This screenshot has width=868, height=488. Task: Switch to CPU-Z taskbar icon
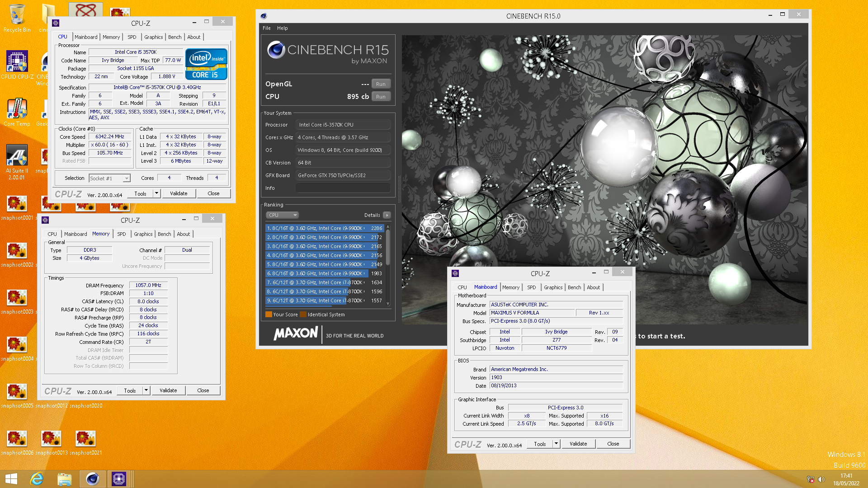click(119, 479)
